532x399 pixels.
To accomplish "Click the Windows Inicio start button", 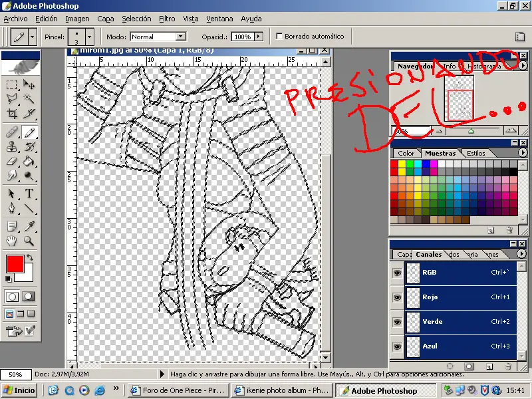I will [19, 390].
